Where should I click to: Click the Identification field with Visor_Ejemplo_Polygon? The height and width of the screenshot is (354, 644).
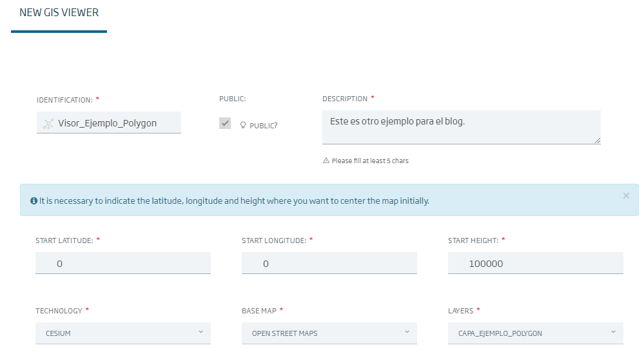pos(109,123)
